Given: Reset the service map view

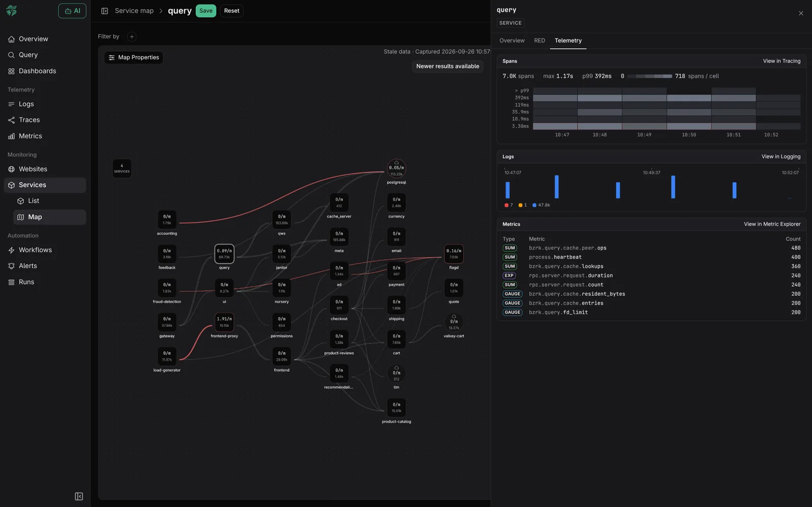Looking at the screenshot, I should 231,11.
